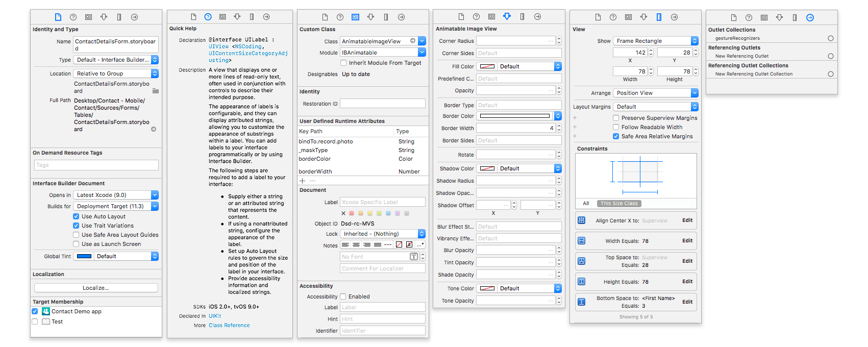Enable Use as Launch Screen checkbox
The image size is (868, 347).
click(x=76, y=244)
